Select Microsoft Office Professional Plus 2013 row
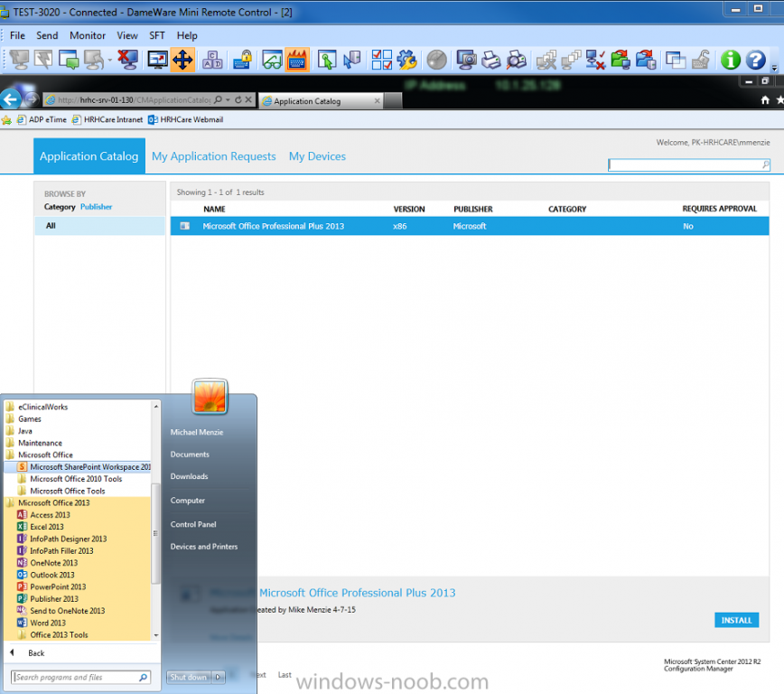 470,226
